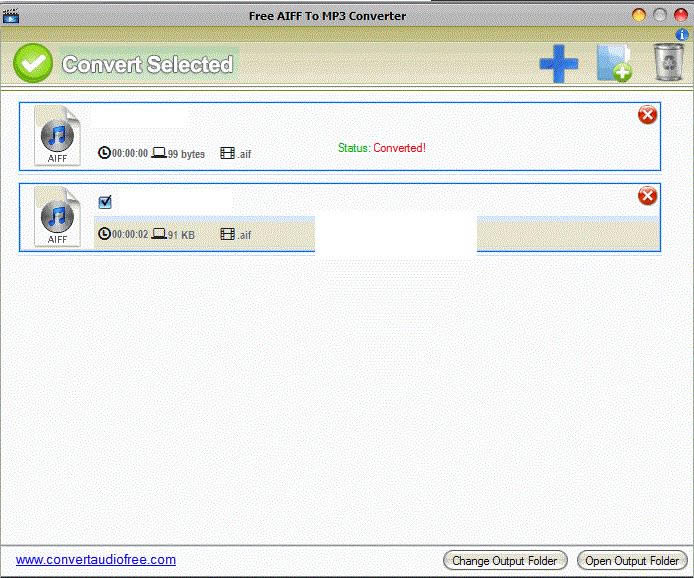Click the '91 KB' size text
This screenshot has height=578, width=694.
(181, 235)
